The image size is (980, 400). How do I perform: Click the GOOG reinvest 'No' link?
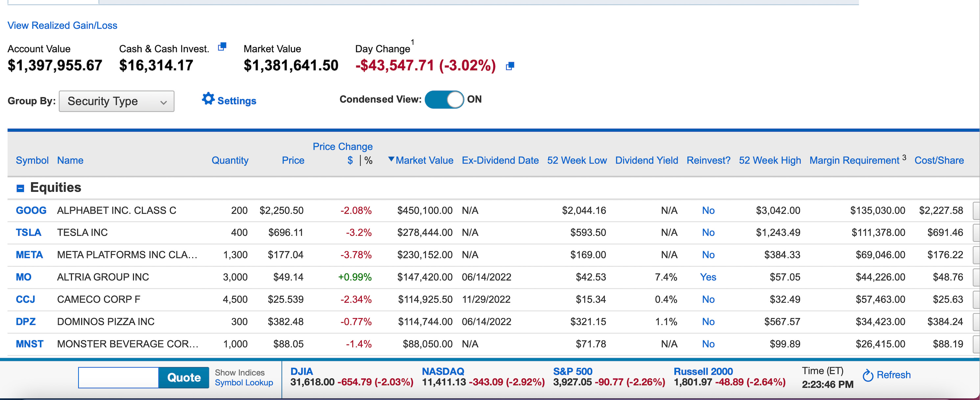point(708,211)
